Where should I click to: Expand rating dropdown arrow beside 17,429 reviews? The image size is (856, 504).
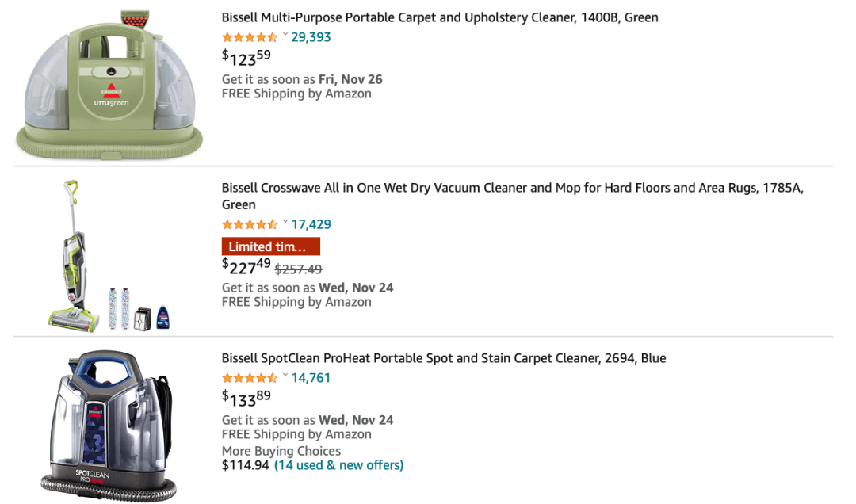pyautogui.click(x=285, y=223)
